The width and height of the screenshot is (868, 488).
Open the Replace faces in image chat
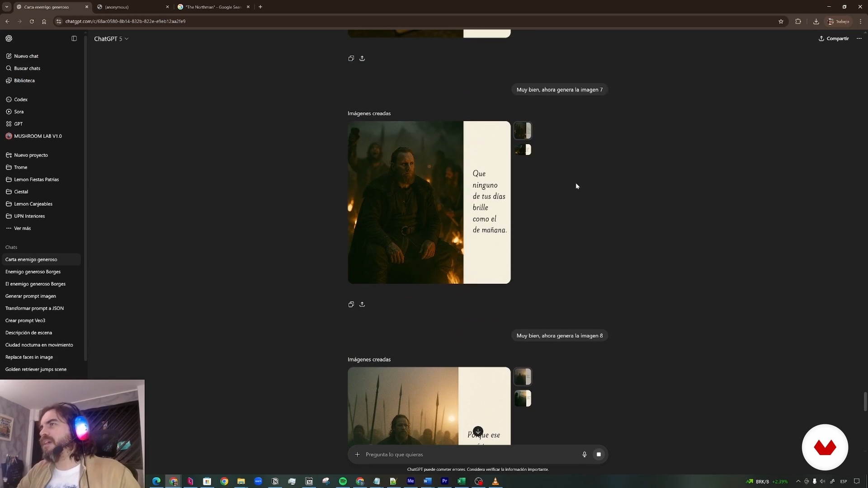29,357
